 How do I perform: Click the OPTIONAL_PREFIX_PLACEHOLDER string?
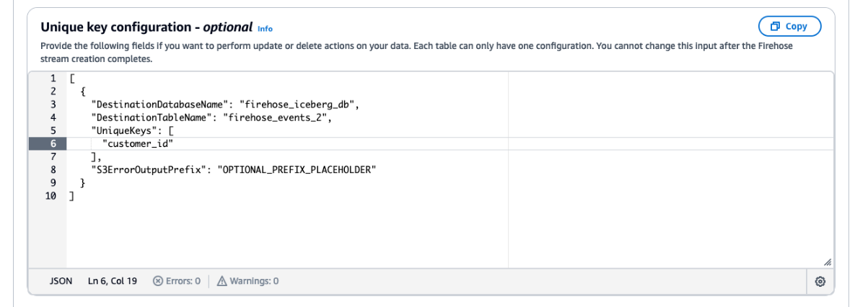pyautogui.click(x=297, y=169)
